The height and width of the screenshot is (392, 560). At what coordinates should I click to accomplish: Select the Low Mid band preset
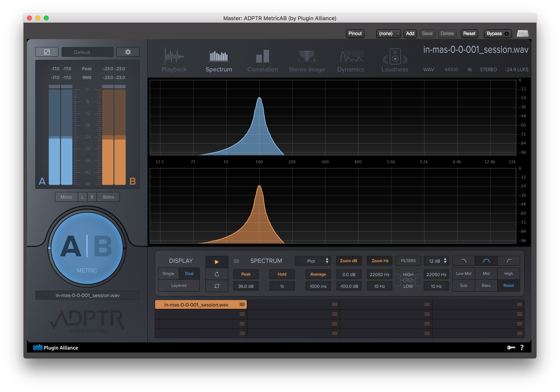(x=464, y=274)
